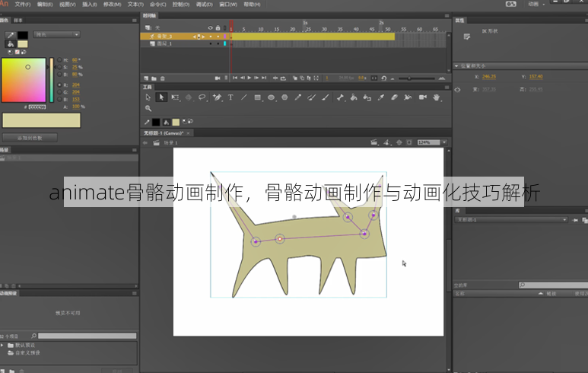Image resolution: width=588 pixels, height=373 pixels.
Task: Select the Hand tool
Action: point(436,97)
